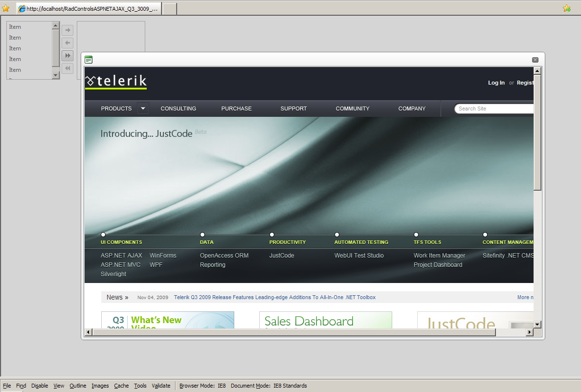This screenshot has width=581, height=392.
Task: Open the View menu in developer tools
Action: pyautogui.click(x=59, y=386)
